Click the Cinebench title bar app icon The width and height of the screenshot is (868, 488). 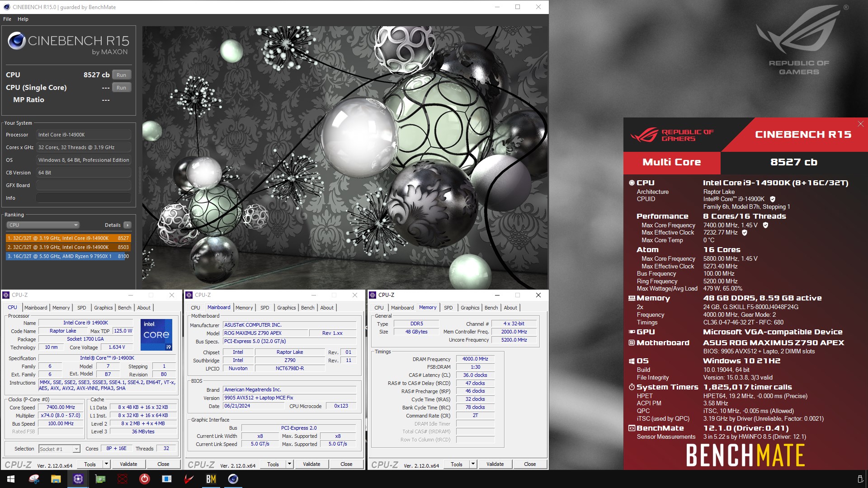6,7
